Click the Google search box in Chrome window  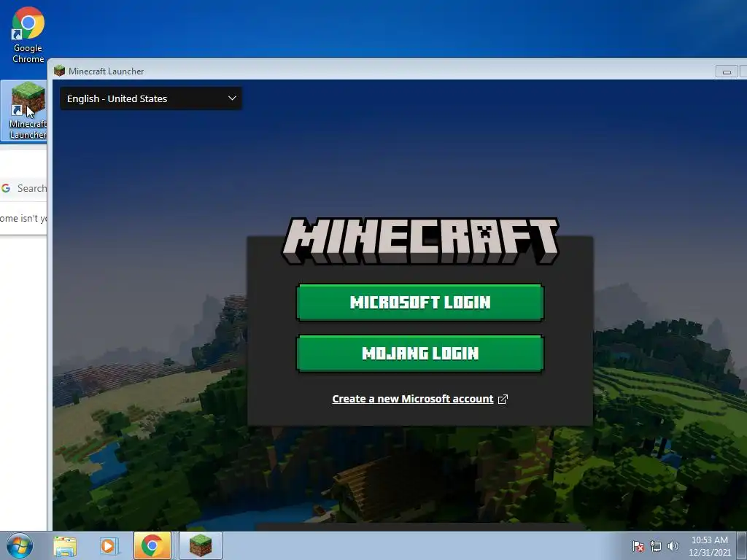24,188
